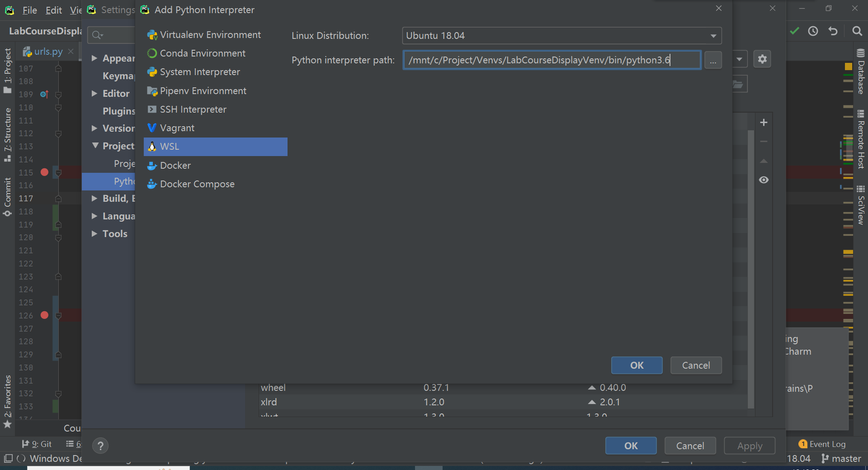Click Search Everywhere magnifier icon

click(857, 31)
